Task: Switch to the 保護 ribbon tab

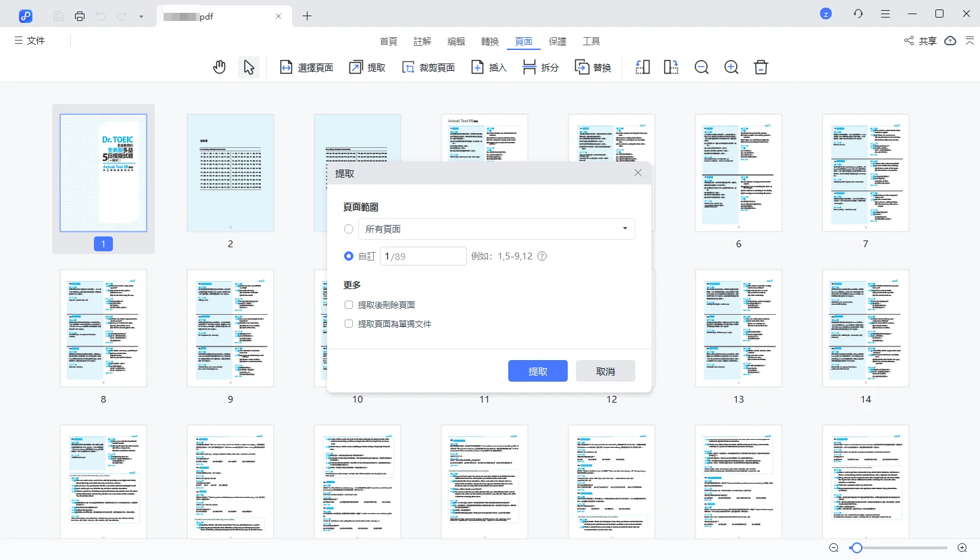Action: [558, 41]
